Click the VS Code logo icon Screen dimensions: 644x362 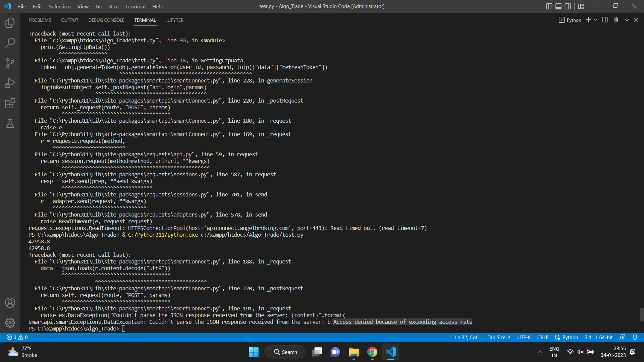pyautogui.click(x=7, y=6)
